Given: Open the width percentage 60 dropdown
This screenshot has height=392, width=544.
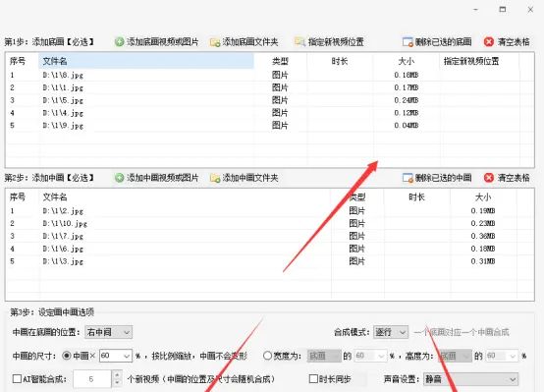Looking at the screenshot, I should click(x=370, y=356).
